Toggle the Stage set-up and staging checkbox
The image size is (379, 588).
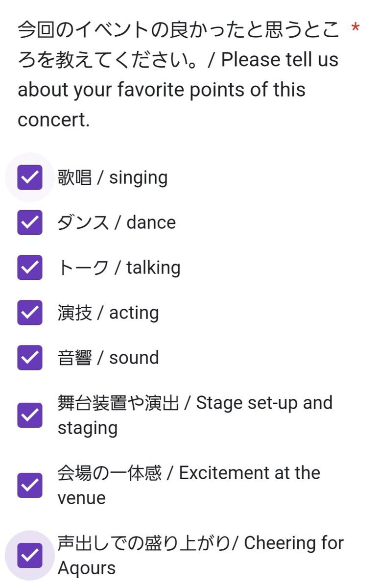pyautogui.click(x=30, y=416)
